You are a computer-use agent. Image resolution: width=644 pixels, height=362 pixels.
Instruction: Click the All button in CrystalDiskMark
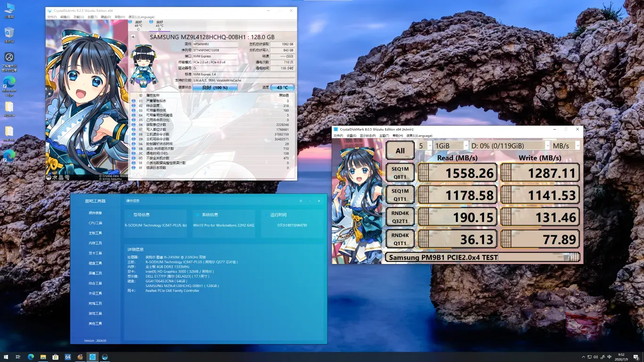coord(400,151)
